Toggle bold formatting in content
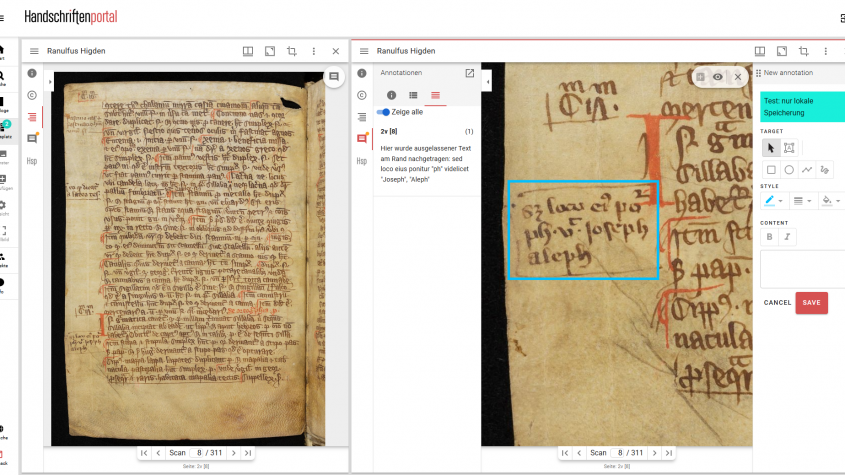Screen dimensions: 845x475 coord(770,237)
